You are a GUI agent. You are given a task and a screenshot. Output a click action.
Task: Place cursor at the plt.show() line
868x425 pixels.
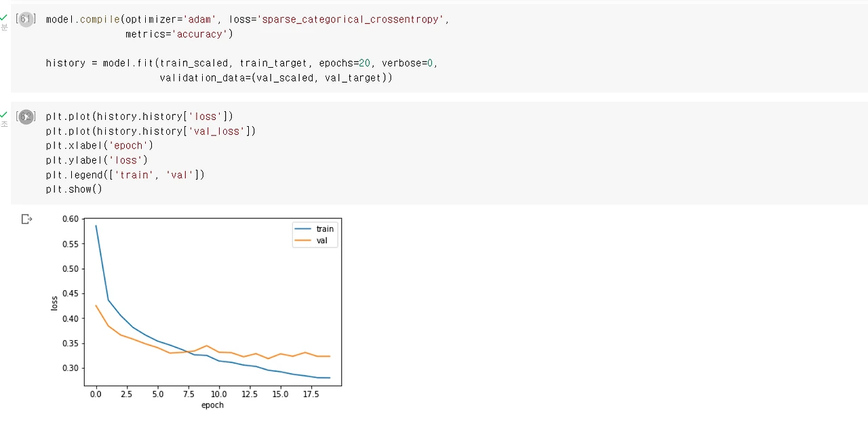point(74,189)
